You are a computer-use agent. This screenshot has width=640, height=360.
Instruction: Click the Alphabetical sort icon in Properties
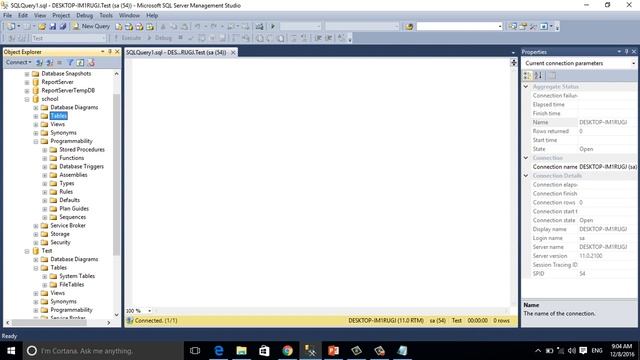pyautogui.click(x=538, y=76)
